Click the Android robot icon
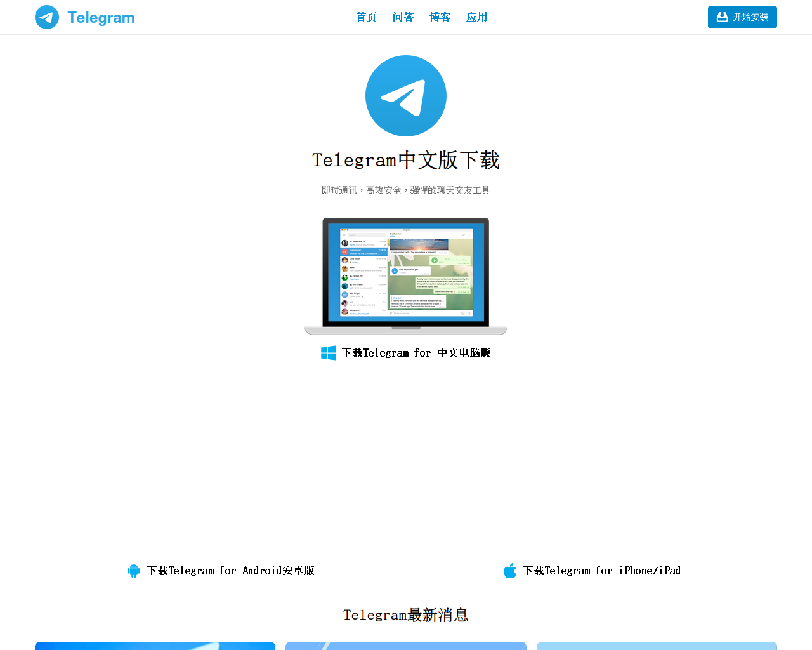812x650 pixels. point(134,571)
